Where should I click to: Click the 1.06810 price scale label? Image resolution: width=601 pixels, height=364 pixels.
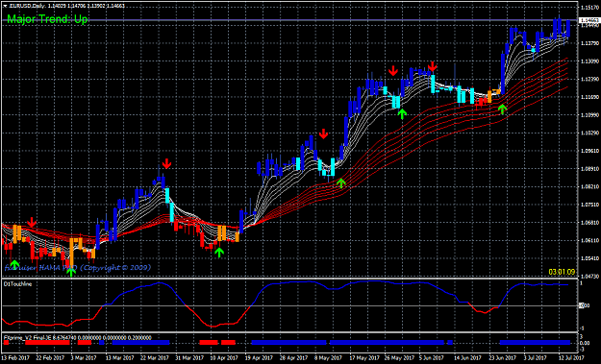tap(589, 223)
